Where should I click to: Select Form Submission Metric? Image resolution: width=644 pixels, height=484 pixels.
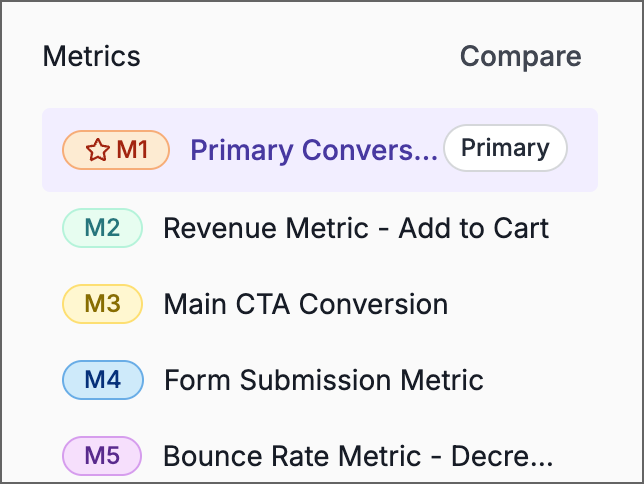324,380
